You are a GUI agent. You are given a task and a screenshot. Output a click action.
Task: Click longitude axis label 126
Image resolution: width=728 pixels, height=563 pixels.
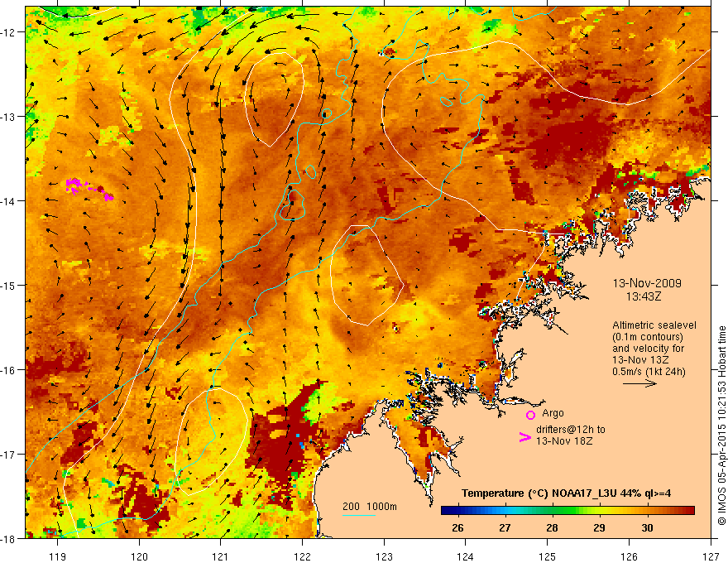[x=629, y=556]
